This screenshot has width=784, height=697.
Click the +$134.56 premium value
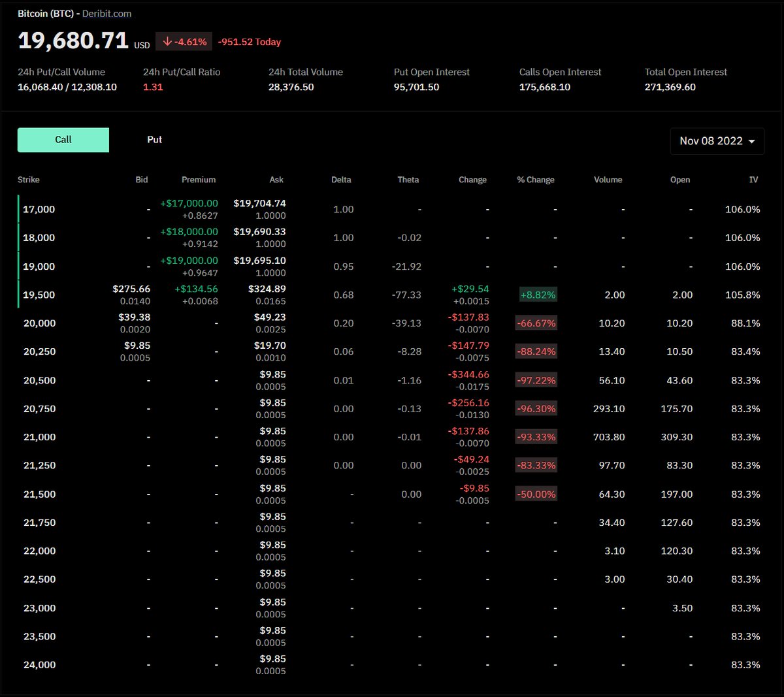coord(197,289)
